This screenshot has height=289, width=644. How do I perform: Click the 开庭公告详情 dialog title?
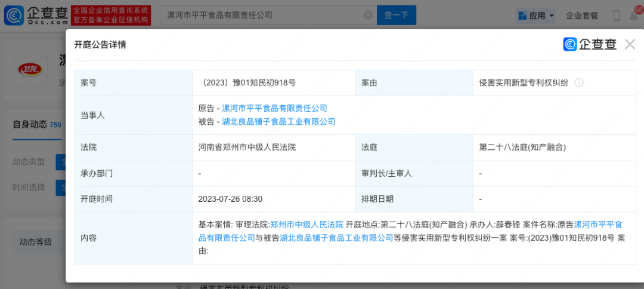[x=100, y=45]
